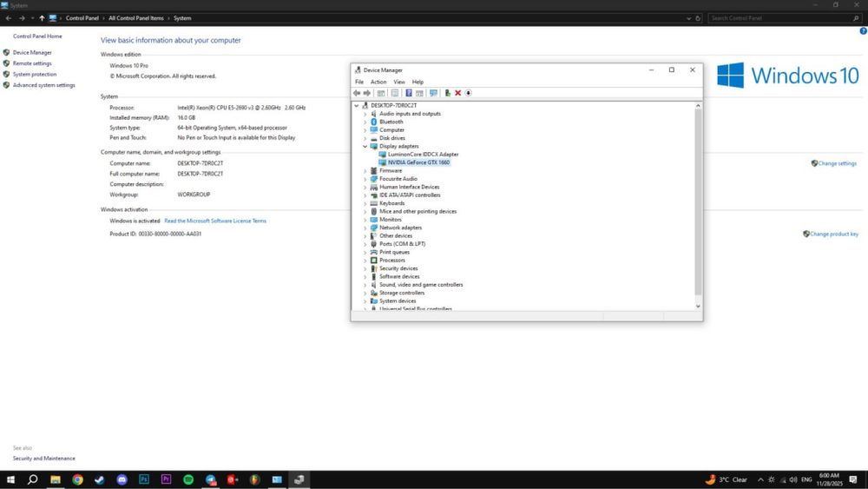Image resolution: width=868 pixels, height=489 pixels.
Task: Click Scan for hardware changes toolbar icon
Action: pos(433,93)
